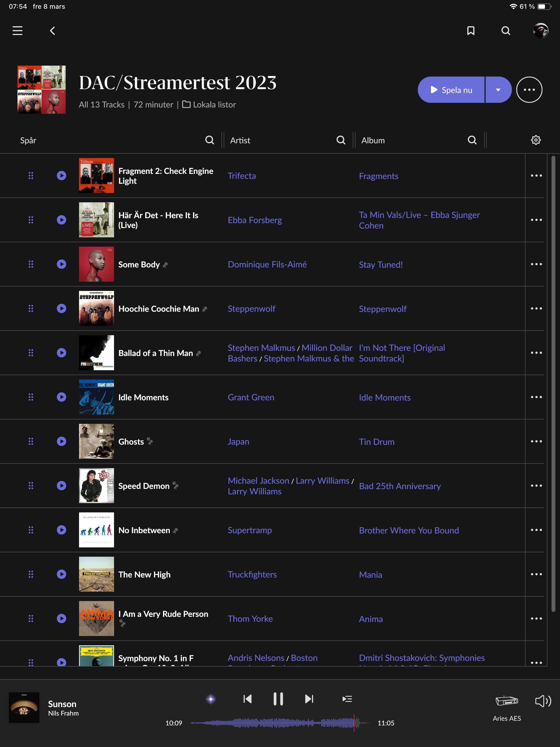Screen dimensions: 560x747
Task: Open album Brother Where You Bound
Action: point(409,530)
